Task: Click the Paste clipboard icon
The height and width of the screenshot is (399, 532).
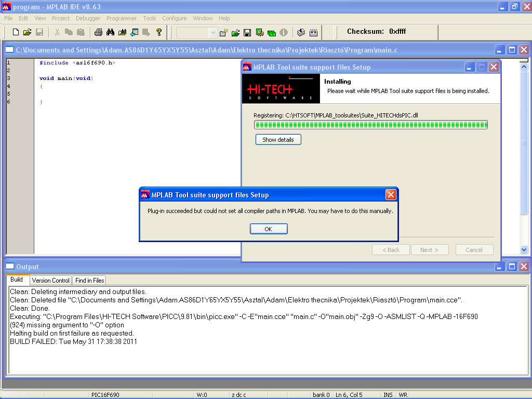Action: coord(81,32)
